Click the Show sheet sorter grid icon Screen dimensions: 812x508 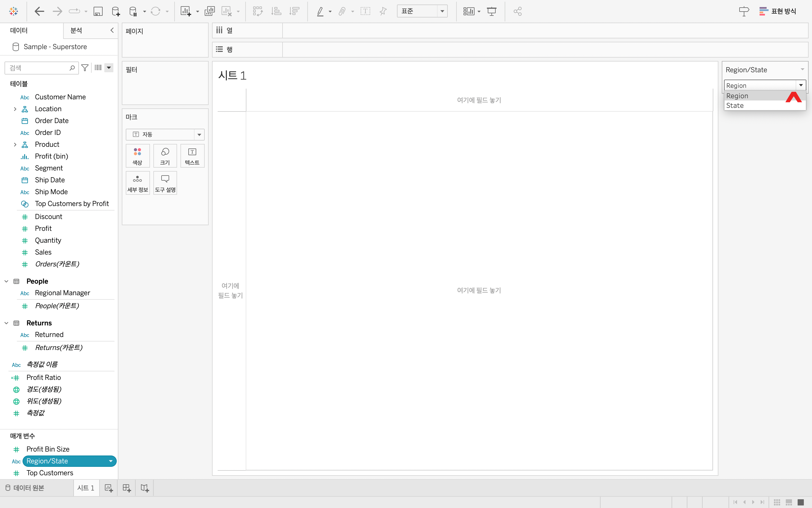point(777,502)
